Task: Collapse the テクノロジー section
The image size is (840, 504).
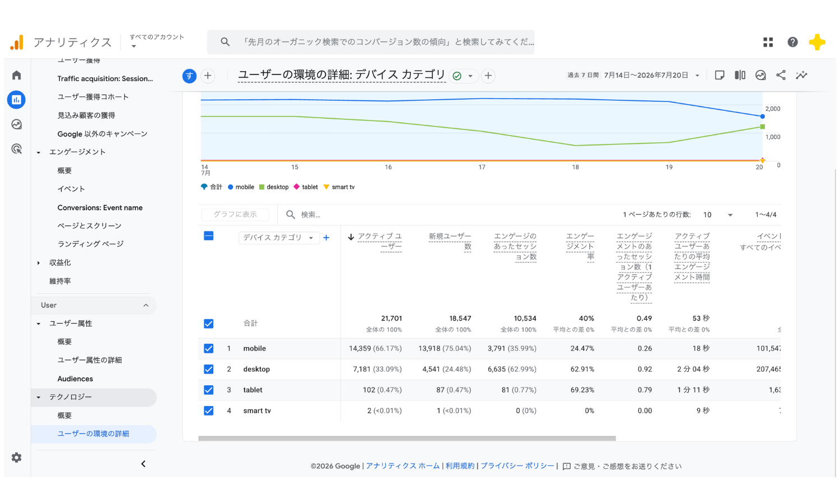Action: [x=39, y=397]
